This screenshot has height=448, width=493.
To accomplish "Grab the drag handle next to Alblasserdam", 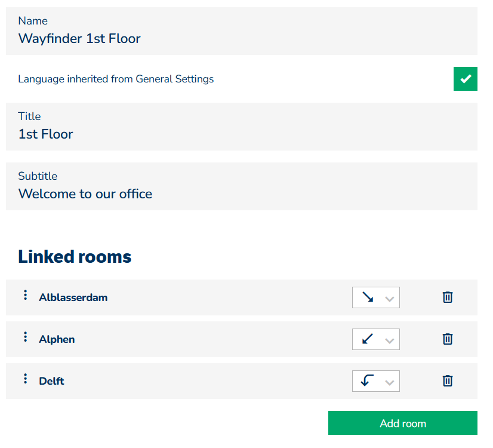I will pyautogui.click(x=25, y=295).
